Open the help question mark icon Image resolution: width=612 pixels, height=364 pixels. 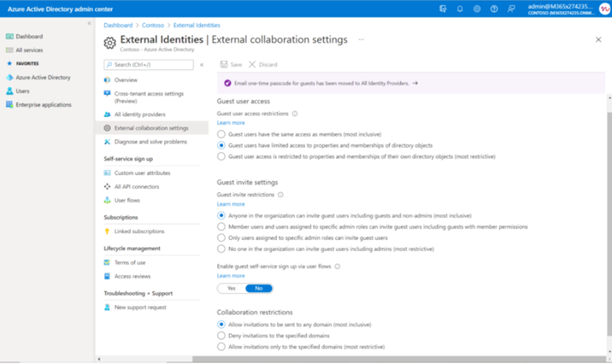pyautogui.click(x=494, y=9)
